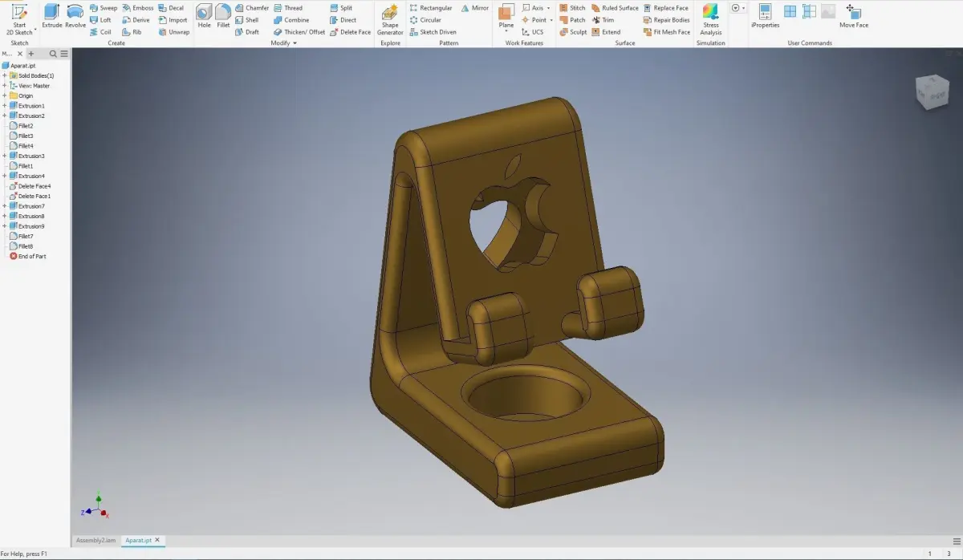Open the Plane dropdown arrow
963x560 pixels.
coord(506,31)
